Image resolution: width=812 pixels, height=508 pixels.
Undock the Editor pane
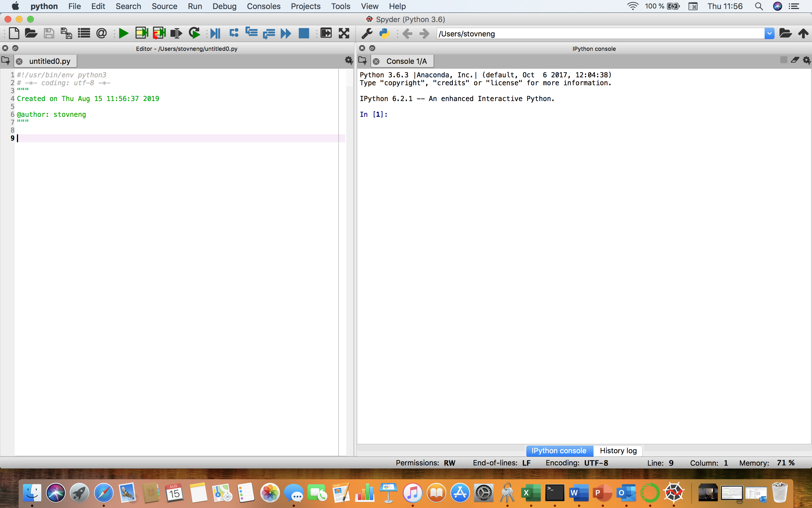click(x=15, y=48)
